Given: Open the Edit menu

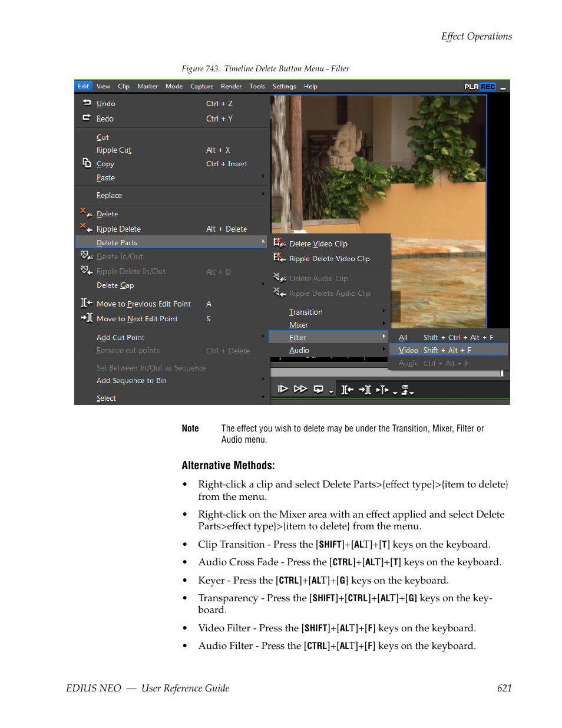Looking at the screenshot, I should coord(84,86).
